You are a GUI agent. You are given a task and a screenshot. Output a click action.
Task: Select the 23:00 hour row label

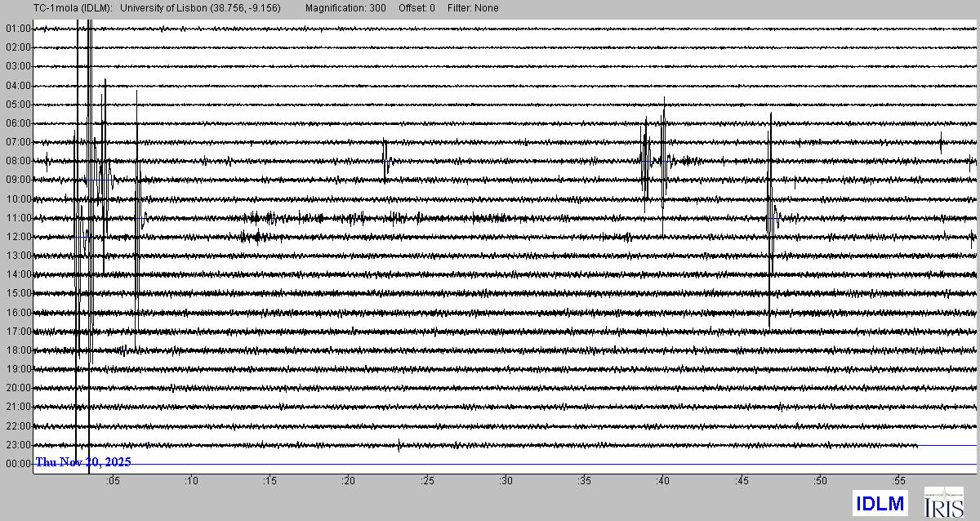17,445
